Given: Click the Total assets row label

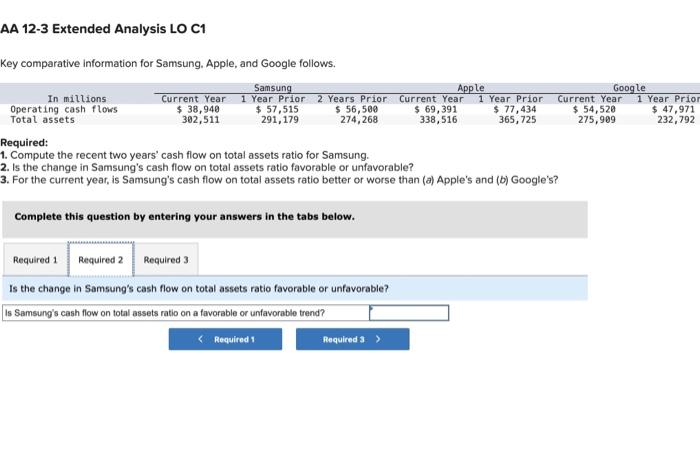Looking at the screenshot, I should [42, 120].
